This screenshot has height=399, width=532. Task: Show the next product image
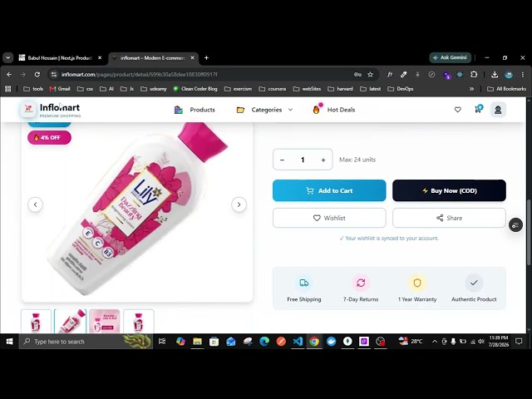coord(239,204)
